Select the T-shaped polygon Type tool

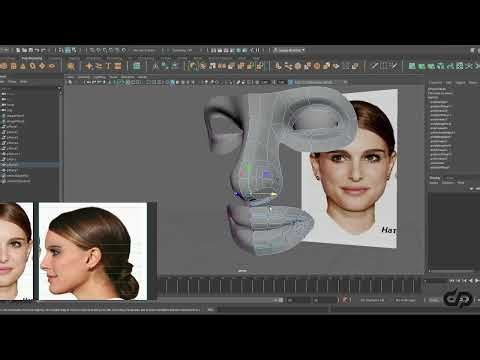tap(108, 66)
